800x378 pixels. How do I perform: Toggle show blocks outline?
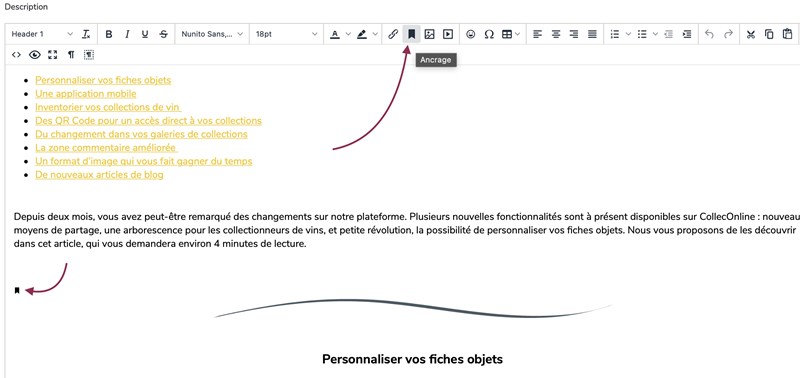(89, 55)
